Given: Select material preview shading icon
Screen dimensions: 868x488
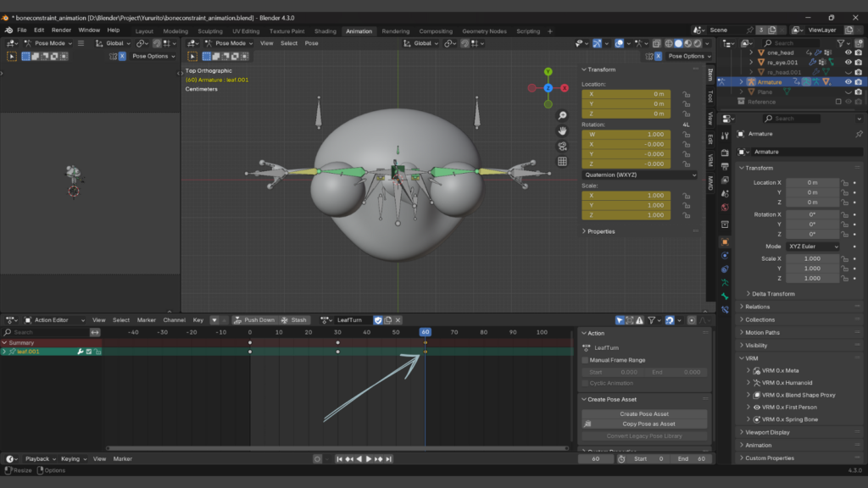Looking at the screenshot, I should click(x=687, y=43).
